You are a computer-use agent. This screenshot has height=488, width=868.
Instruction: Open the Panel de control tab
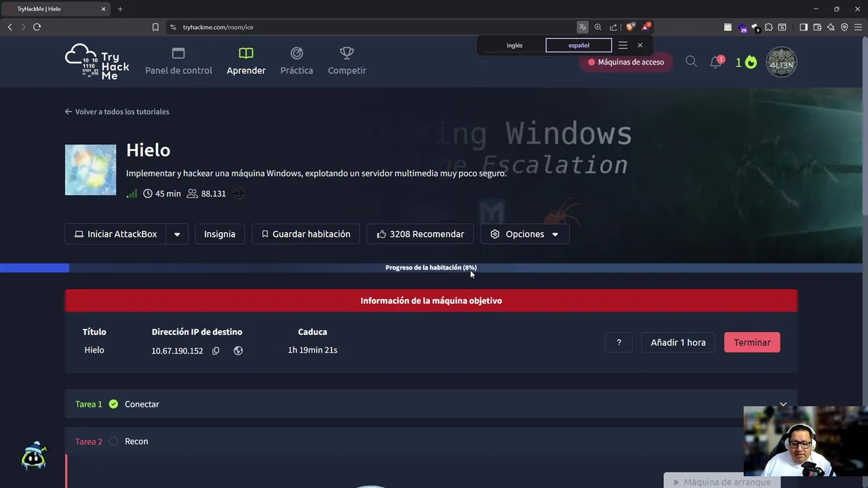tap(178, 61)
